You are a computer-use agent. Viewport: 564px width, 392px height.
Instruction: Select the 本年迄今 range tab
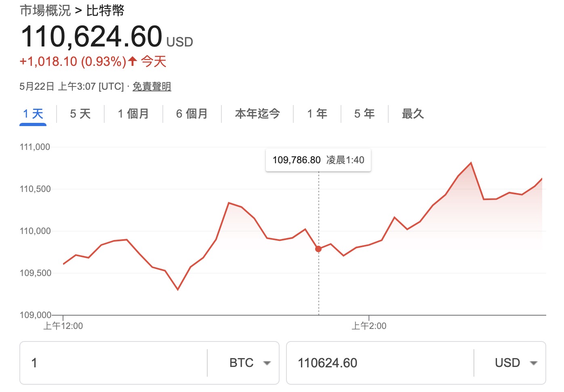tap(257, 114)
